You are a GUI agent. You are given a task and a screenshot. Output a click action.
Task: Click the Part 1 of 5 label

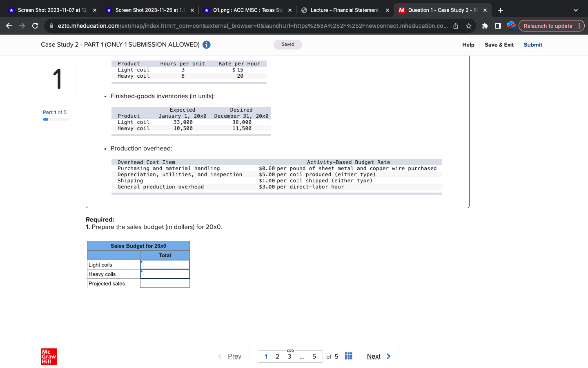(55, 112)
